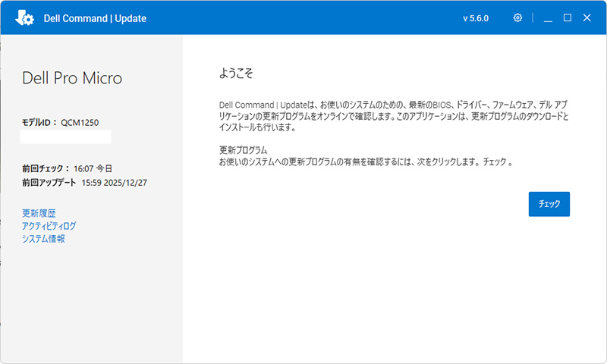This screenshot has height=364, width=607.
Task: Click the ようこそ heading
Action: click(x=235, y=74)
